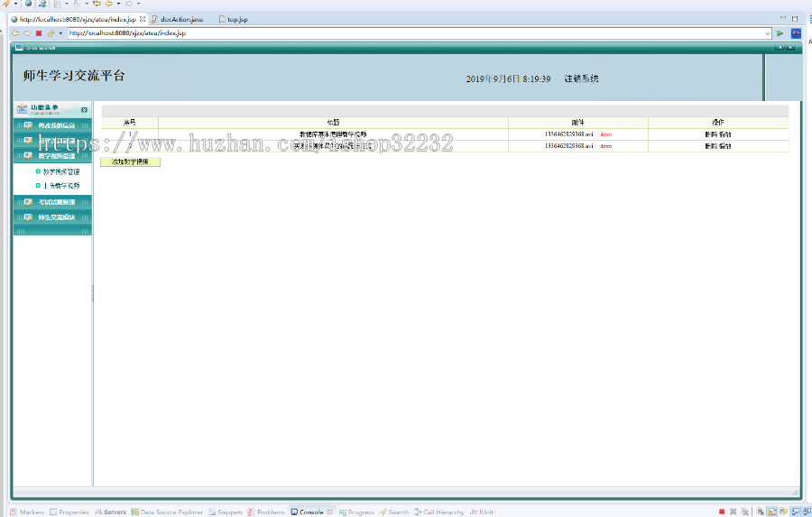Click Remove All Terminated Launches icon
The width and height of the screenshot is (812, 517).
point(744,512)
